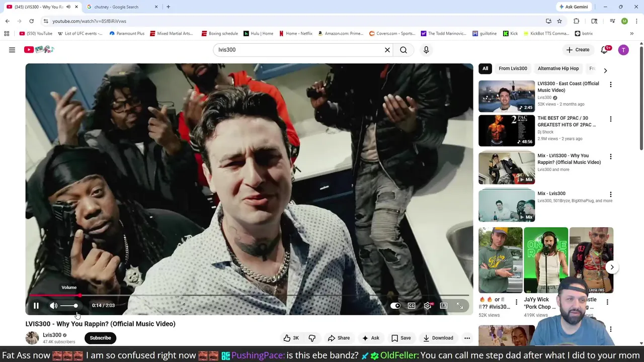This screenshot has height=362, width=644.
Task: Open the Chrome apps grid shortcut
Action: 7,34
